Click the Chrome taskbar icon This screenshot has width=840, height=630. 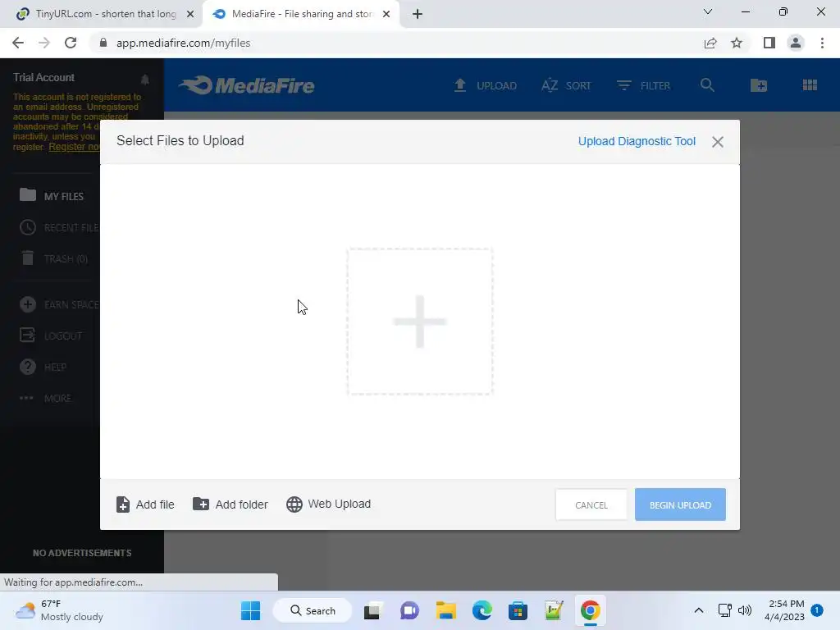click(590, 610)
